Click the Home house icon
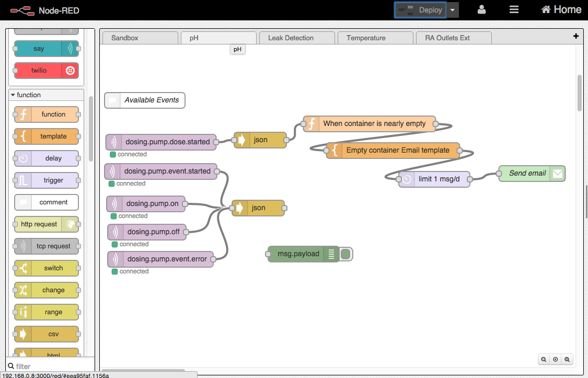Viewport: 588px width, 378px height. (x=546, y=9)
